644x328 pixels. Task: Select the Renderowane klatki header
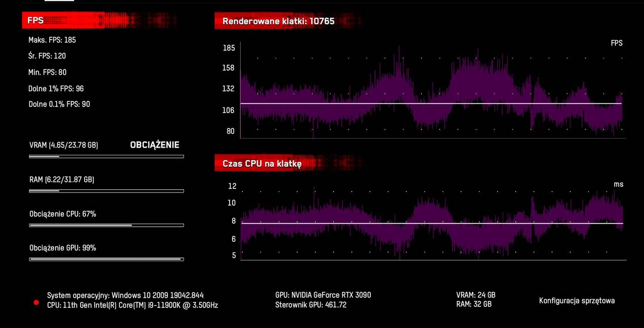coord(278,21)
